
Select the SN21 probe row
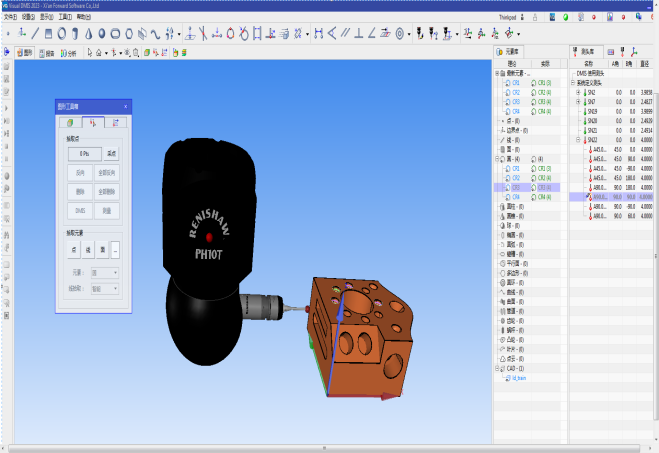click(612, 130)
